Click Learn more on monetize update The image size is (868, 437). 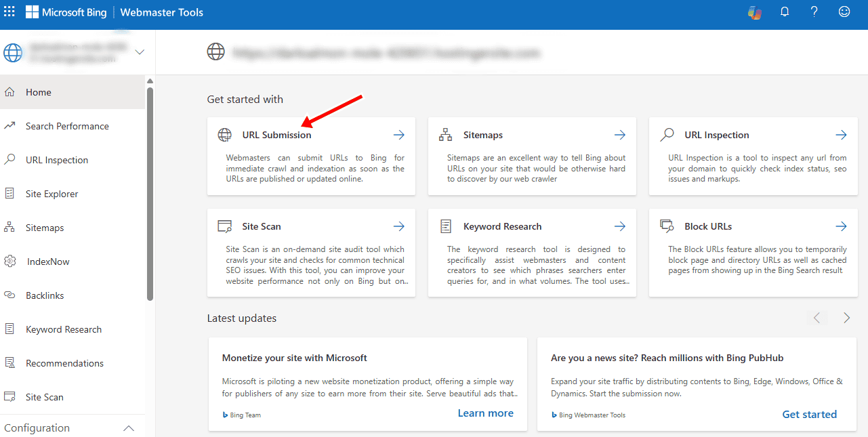[x=485, y=413]
